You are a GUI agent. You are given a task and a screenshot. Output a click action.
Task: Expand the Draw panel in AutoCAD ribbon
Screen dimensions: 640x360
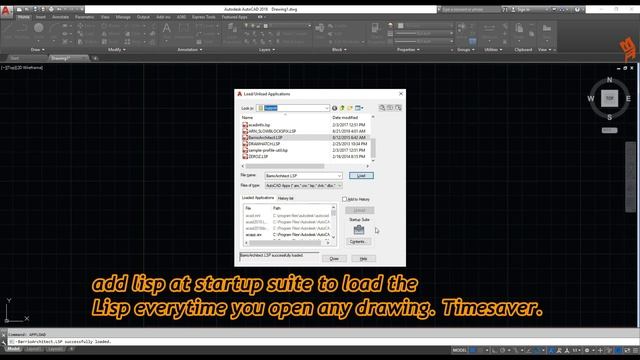(x=38, y=50)
